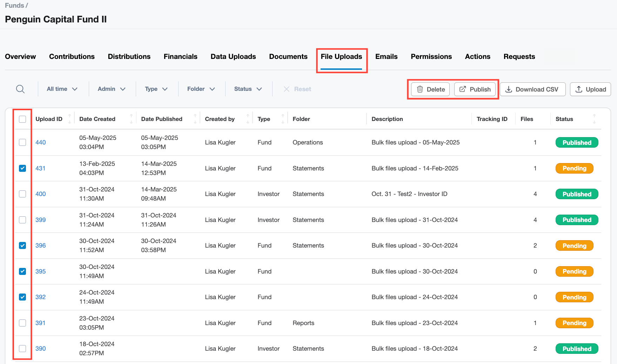Open upload ID 440 link
The height and width of the screenshot is (364, 617).
coord(41,142)
